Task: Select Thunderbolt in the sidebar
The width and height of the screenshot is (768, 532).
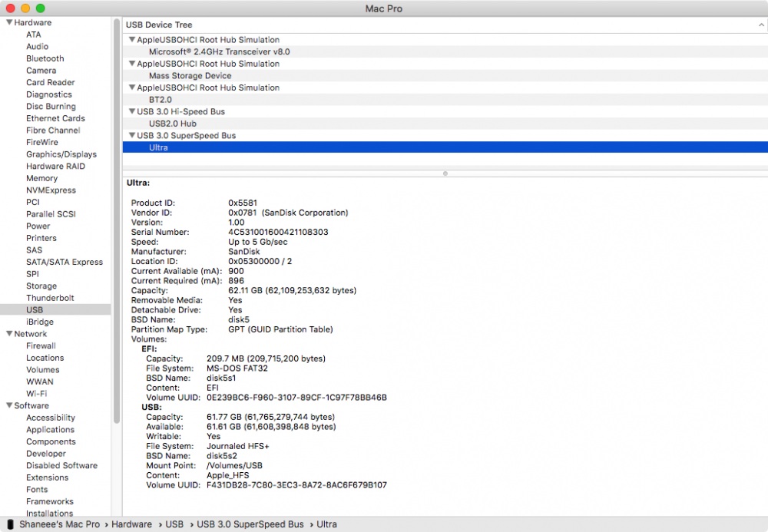Action: 50,298
